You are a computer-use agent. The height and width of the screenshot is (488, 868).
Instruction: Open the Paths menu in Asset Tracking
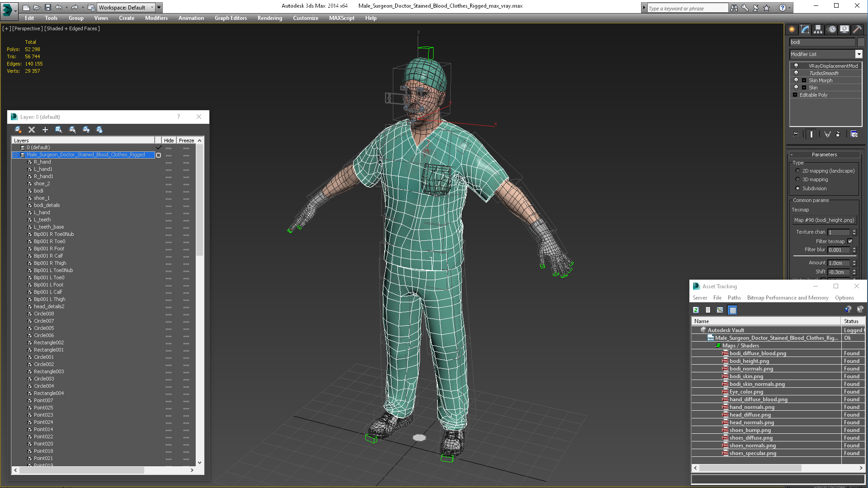(734, 298)
